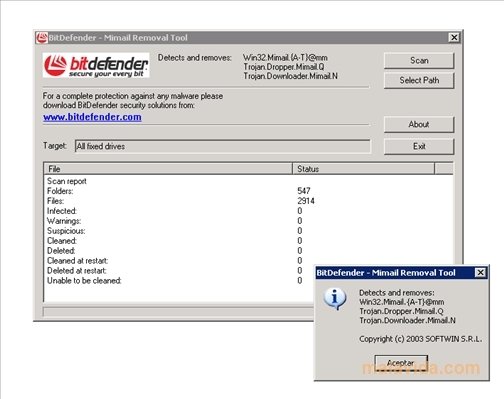Click the info icon in About dialog
The image size is (504, 399).
click(335, 299)
